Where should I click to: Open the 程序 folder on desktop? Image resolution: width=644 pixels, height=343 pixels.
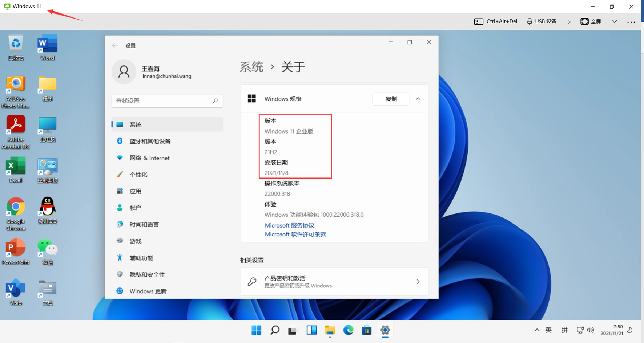[x=47, y=89]
